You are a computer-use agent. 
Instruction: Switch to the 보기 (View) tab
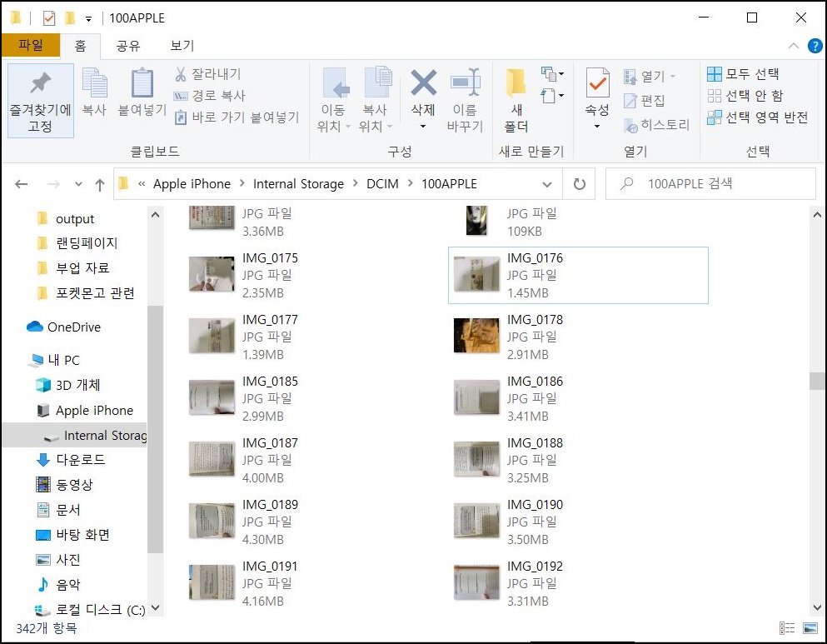click(x=180, y=46)
